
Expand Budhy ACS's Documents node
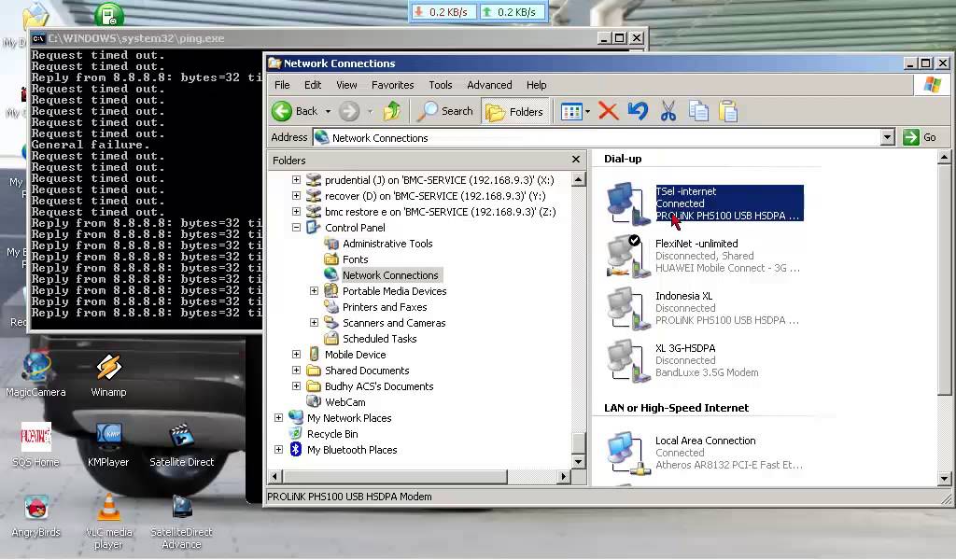pos(296,385)
